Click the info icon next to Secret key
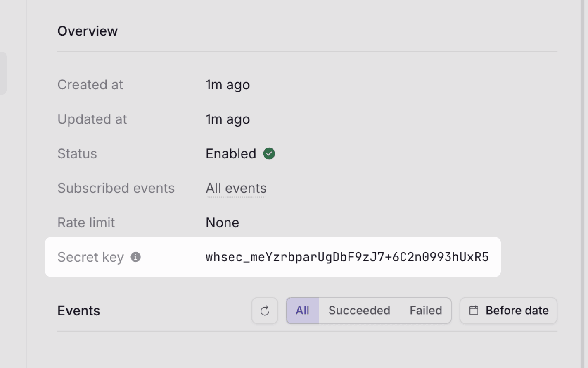 136,257
